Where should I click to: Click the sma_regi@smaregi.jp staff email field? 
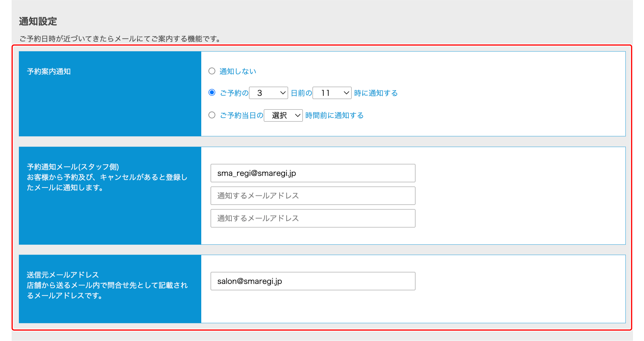pos(313,173)
